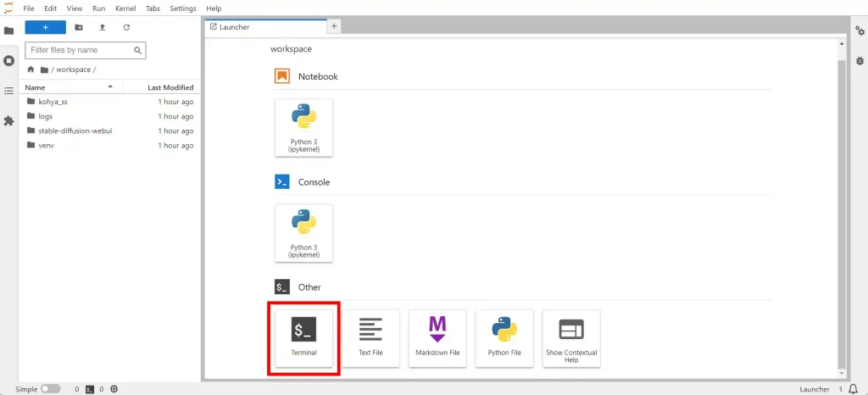Viewport: 868px width, 395px height.
Task: Refresh the file browser list
Action: click(126, 27)
